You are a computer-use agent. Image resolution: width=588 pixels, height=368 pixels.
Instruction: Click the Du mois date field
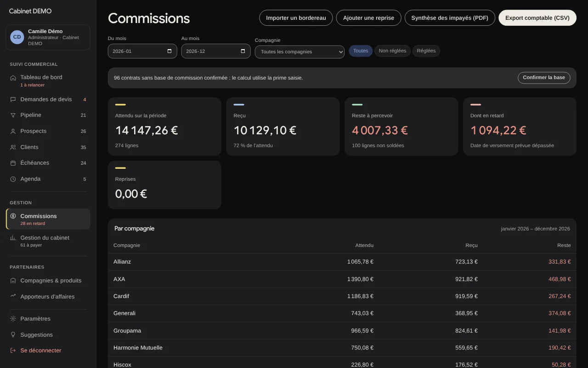(x=142, y=51)
